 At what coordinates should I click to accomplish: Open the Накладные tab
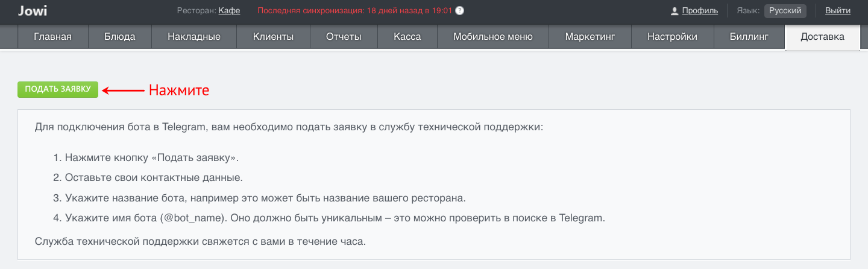[194, 37]
